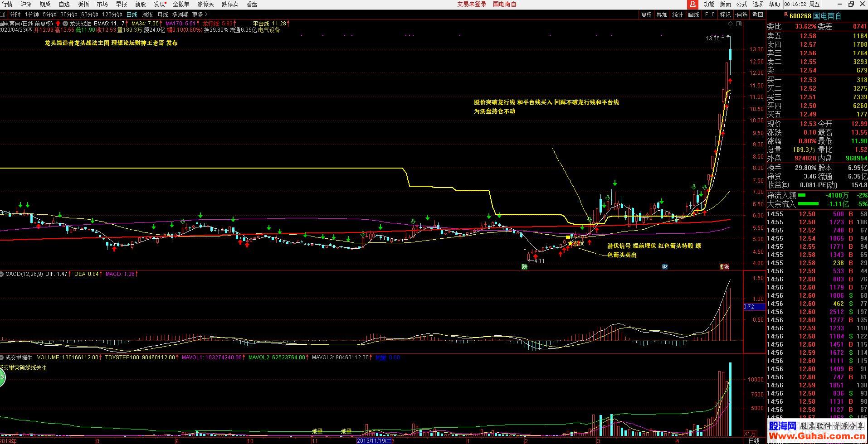
Task: Click the 13.55 high price label
Action: 712,39
